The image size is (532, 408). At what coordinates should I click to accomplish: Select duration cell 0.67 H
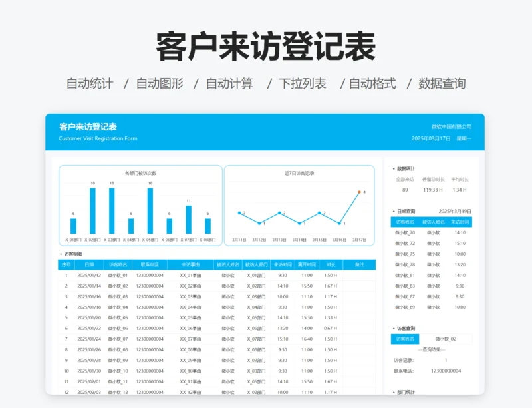[331, 329]
